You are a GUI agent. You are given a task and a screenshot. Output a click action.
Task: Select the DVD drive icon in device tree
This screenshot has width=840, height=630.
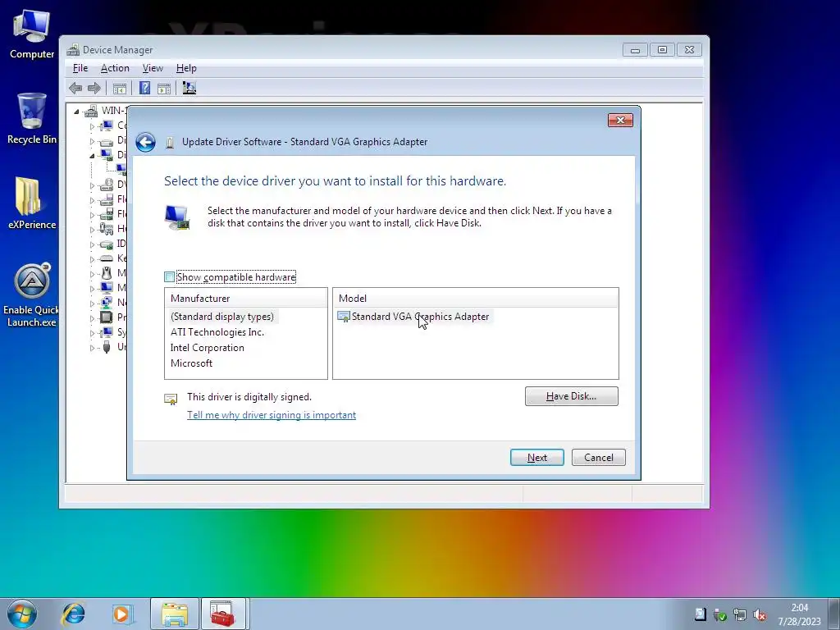pyautogui.click(x=106, y=185)
